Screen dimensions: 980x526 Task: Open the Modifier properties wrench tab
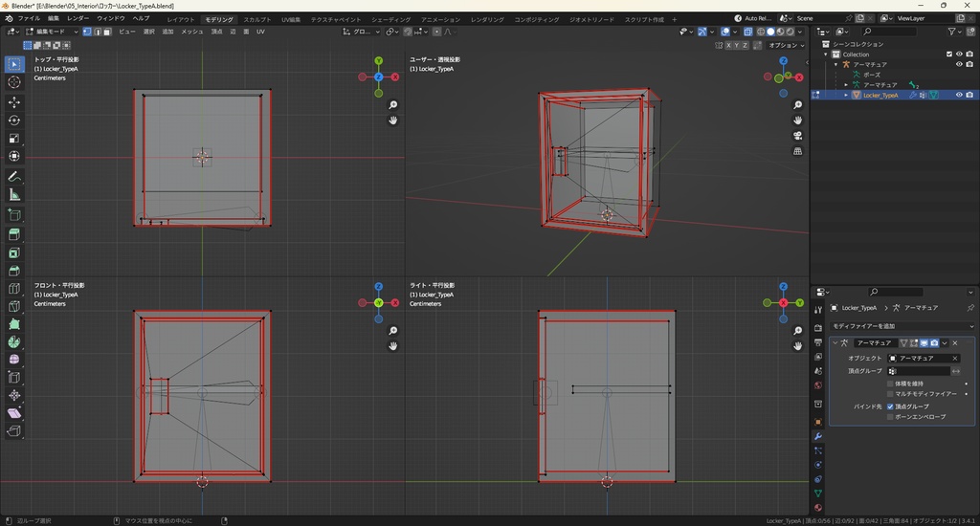click(818, 436)
